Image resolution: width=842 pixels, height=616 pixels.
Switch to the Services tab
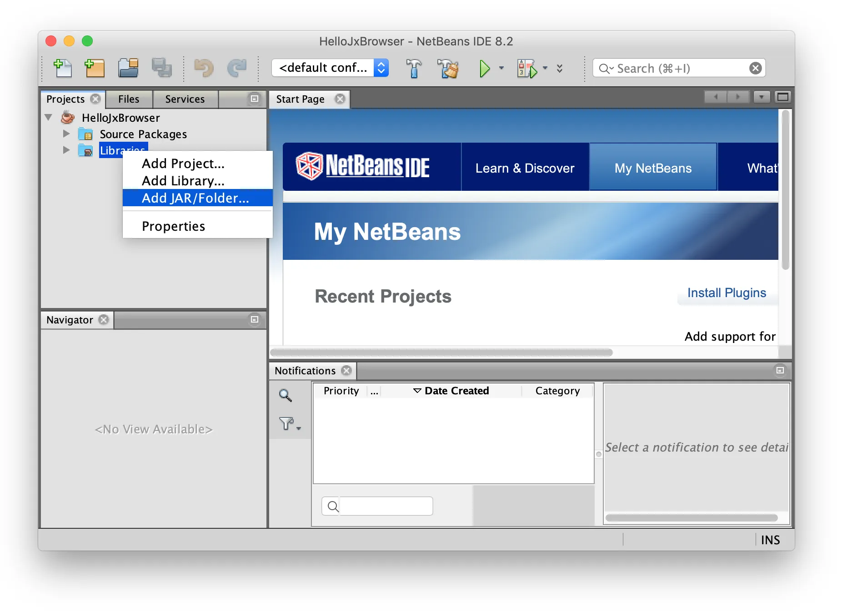pyautogui.click(x=185, y=99)
